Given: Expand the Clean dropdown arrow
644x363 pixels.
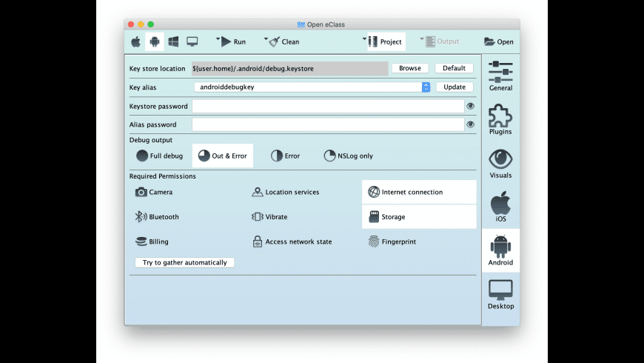Looking at the screenshot, I should click(266, 39).
